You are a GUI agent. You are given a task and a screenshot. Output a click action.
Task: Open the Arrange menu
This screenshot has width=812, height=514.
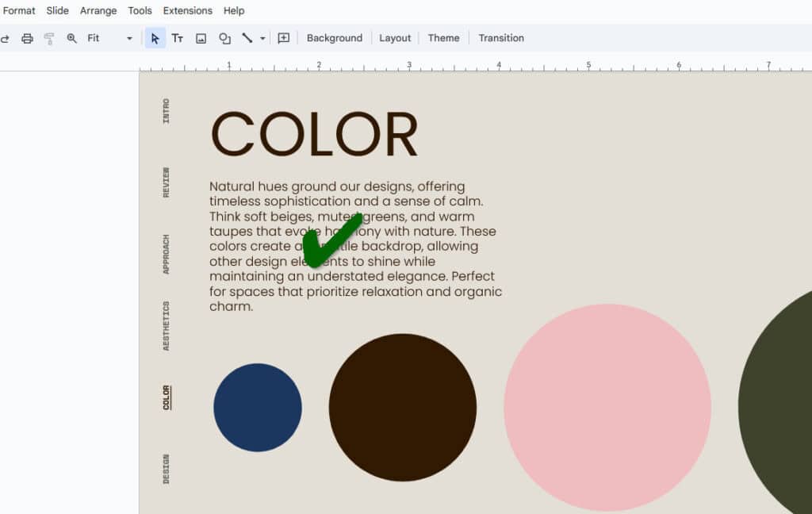click(x=98, y=11)
